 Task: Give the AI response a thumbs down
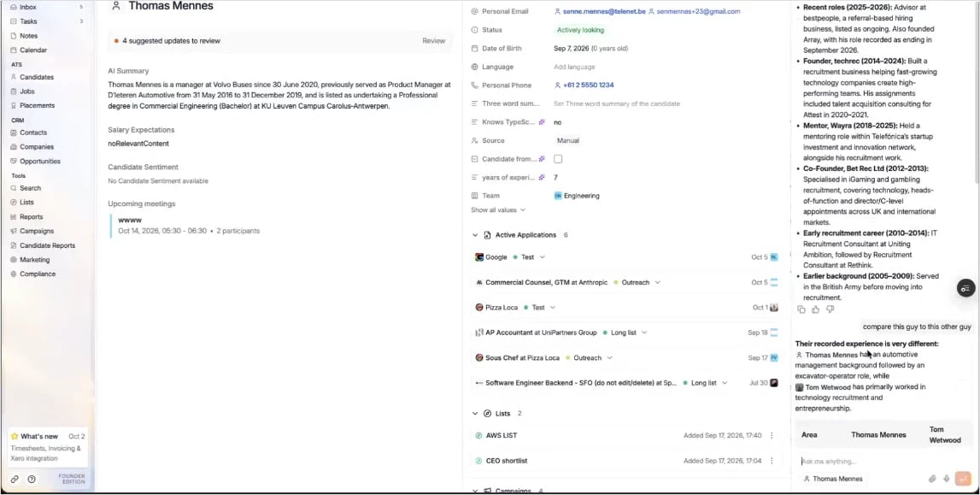point(830,309)
